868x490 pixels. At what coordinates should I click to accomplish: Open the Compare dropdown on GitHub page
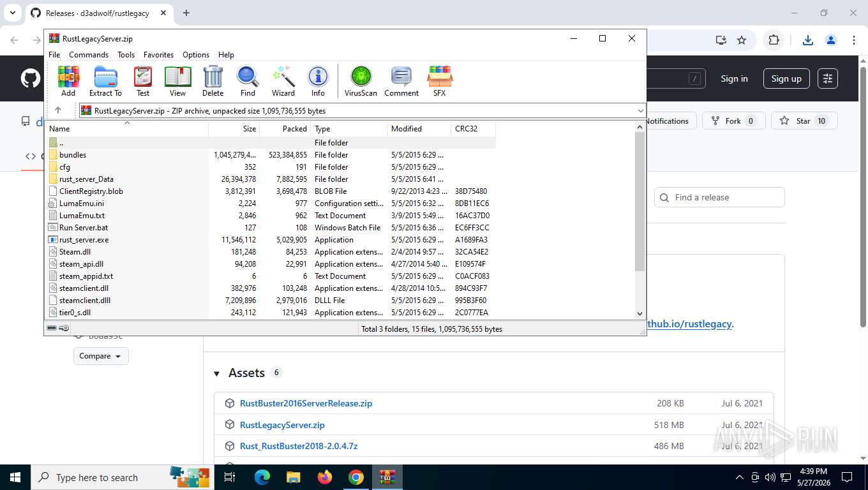coord(101,356)
